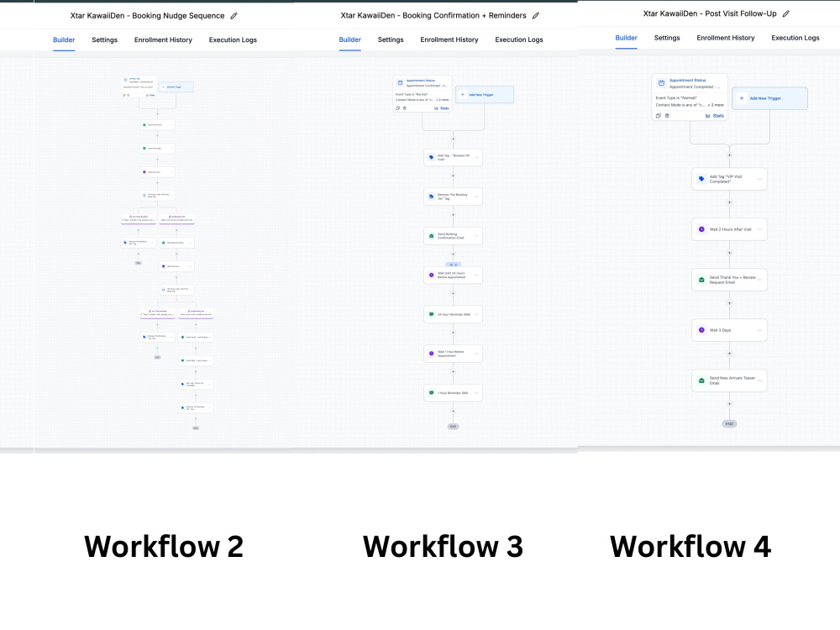
Task: Select END node of Post Visit Follow-Up workflow
Action: pos(729,423)
